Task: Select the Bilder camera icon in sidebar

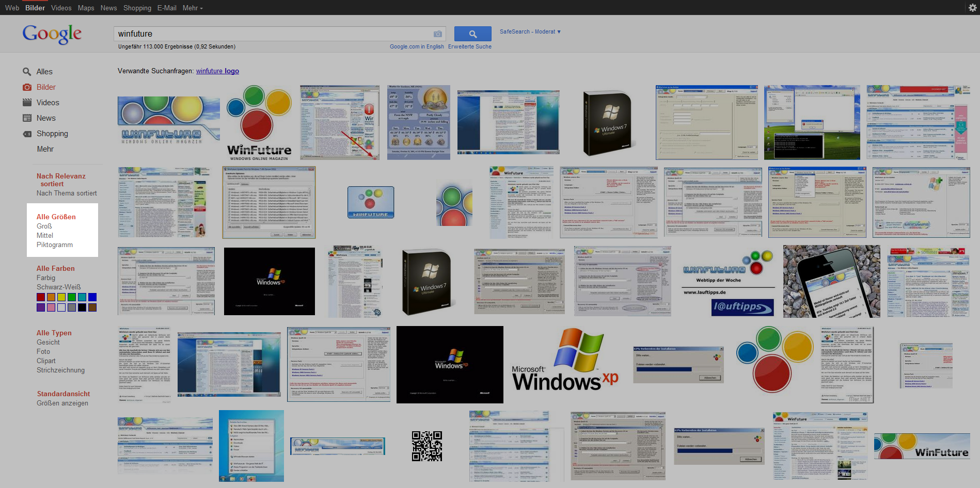Action: 27,87
